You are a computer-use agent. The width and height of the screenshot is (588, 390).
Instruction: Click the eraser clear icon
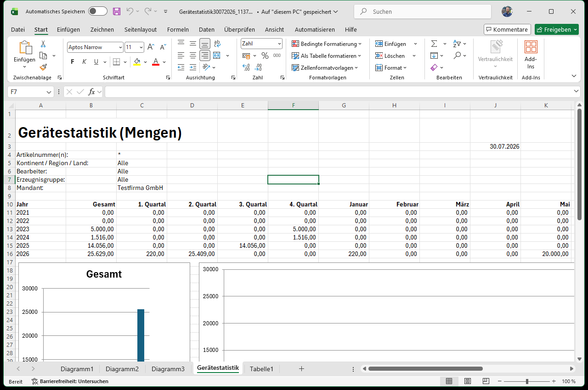(434, 67)
